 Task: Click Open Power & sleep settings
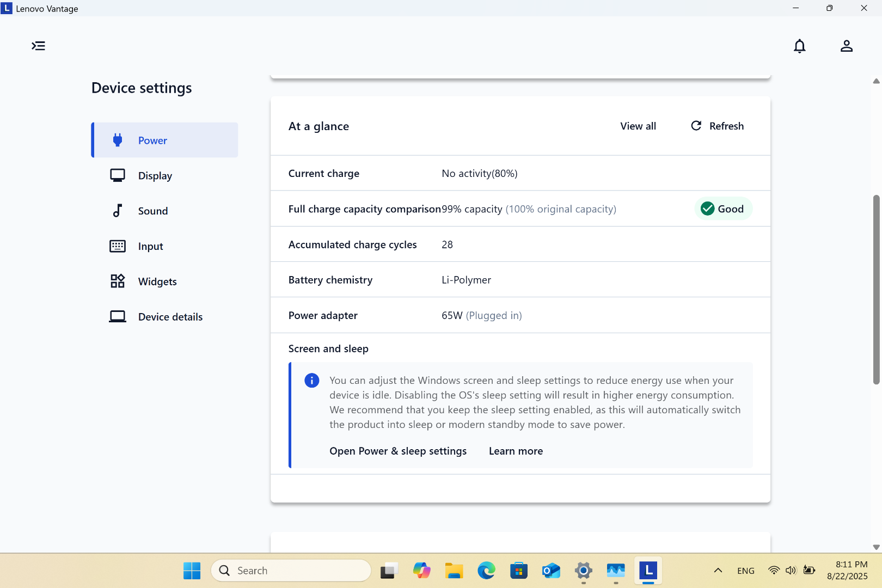[398, 451]
